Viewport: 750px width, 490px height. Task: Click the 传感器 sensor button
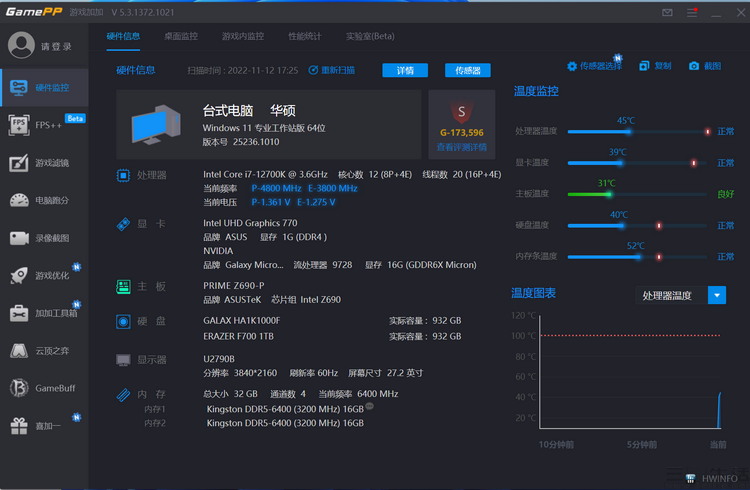[468, 70]
